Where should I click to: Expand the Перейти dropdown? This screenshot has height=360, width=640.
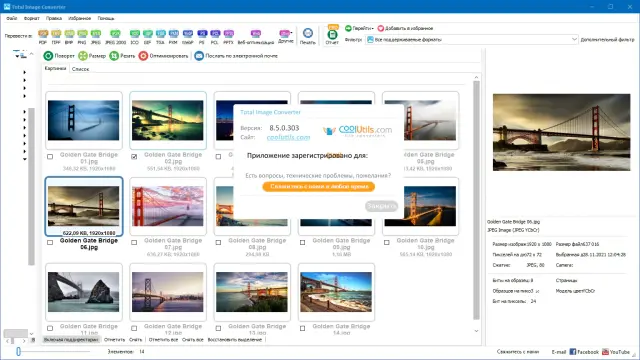pyautogui.click(x=359, y=28)
